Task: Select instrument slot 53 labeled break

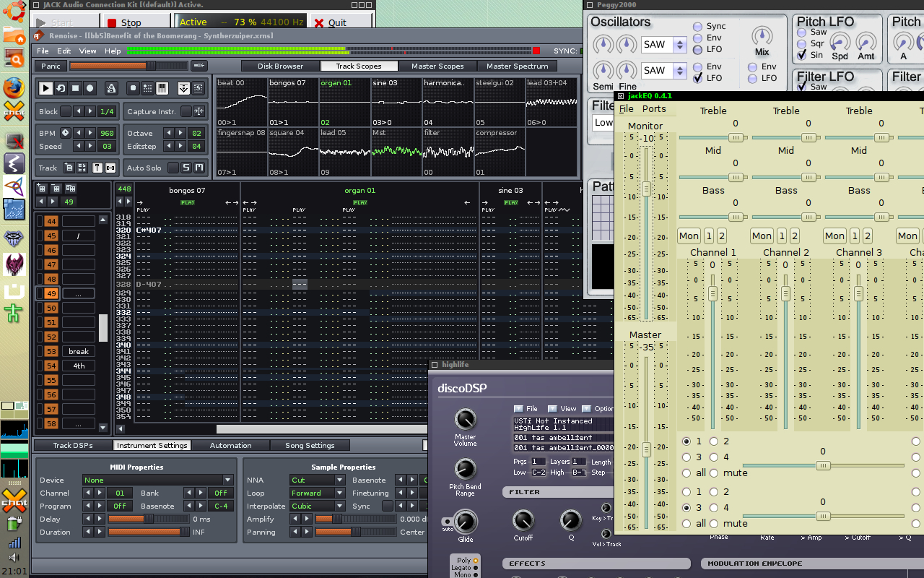Action: (x=78, y=351)
